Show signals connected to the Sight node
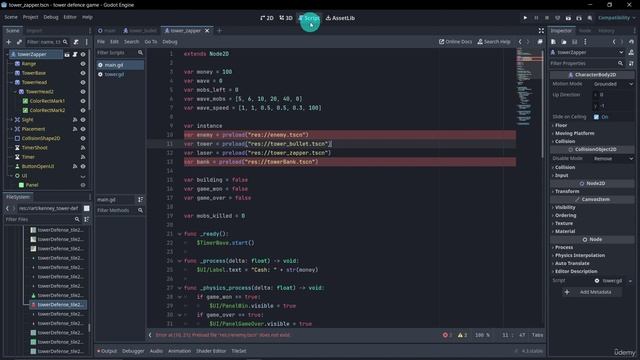640x360 pixels. tap(75, 120)
